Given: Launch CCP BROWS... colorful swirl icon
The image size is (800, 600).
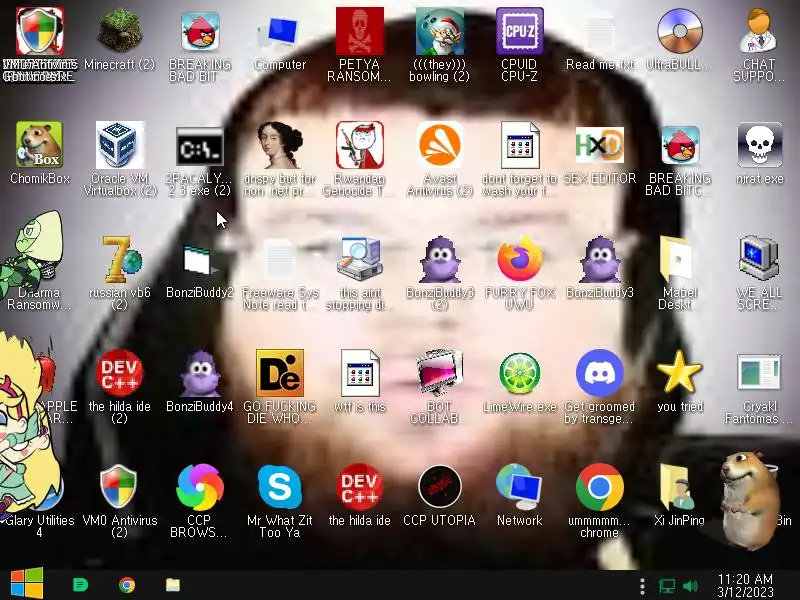Looking at the screenshot, I should pyautogui.click(x=199, y=487).
